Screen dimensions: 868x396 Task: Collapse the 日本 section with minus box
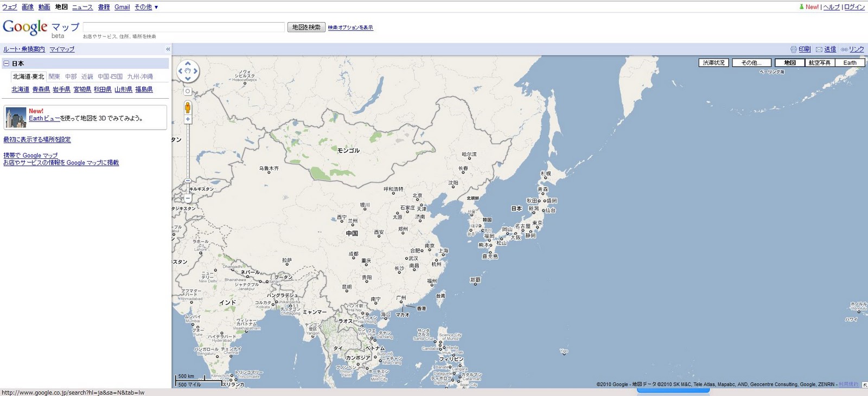7,63
